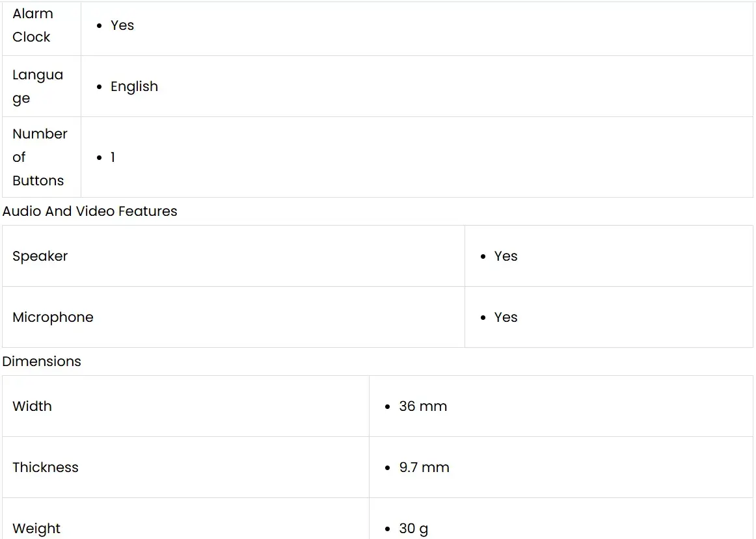Select the value 1 for Number of Buttons
Screen dimensions: 756x539
coord(113,157)
